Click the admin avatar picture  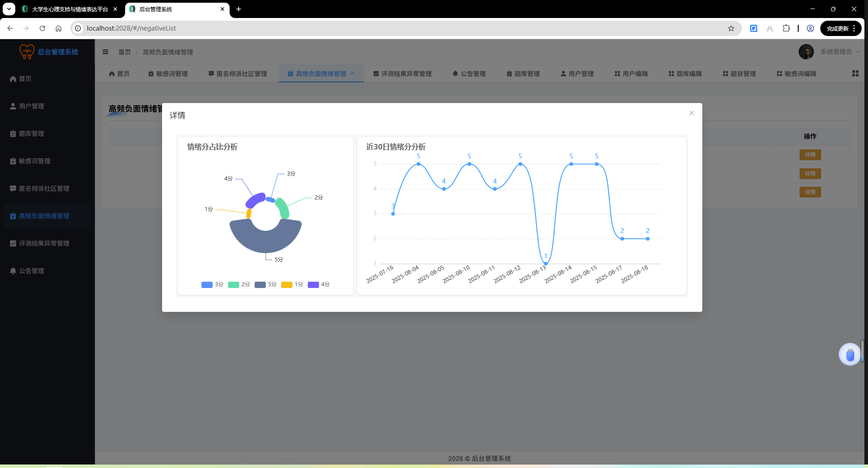tap(806, 52)
